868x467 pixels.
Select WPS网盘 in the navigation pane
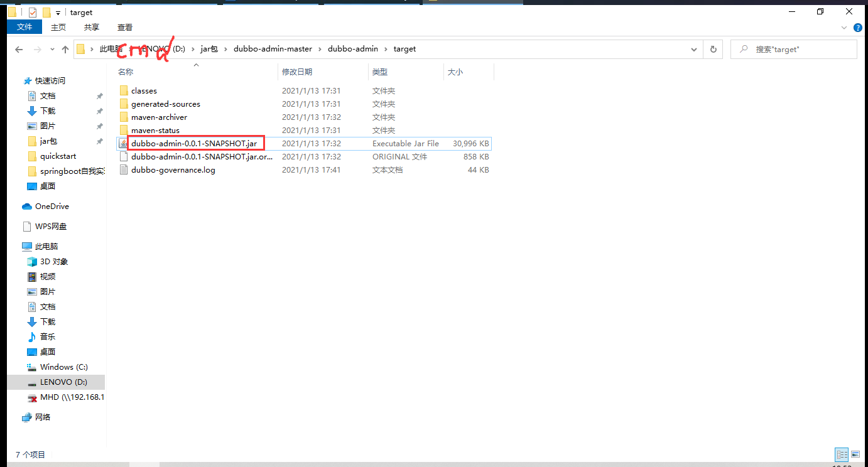point(51,227)
